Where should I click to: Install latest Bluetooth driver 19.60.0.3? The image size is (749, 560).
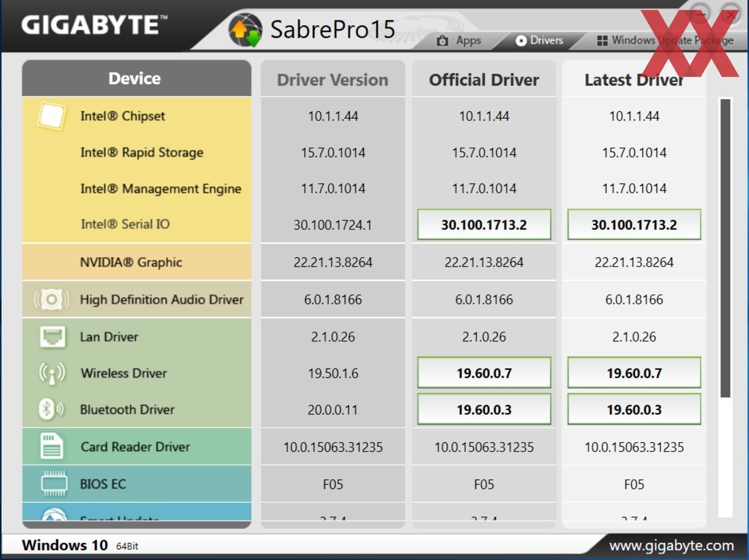pos(634,409)
